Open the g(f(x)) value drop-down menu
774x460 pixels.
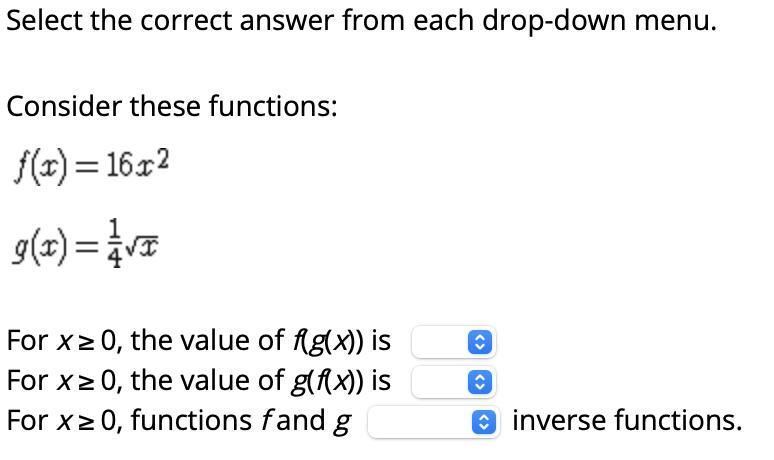454,382
